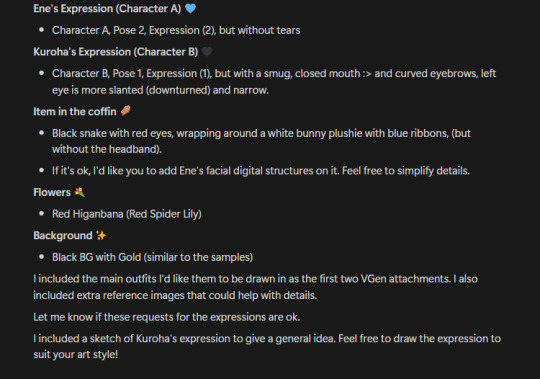Image resolution: width=540 pixels, height=379 pixels.
Task: Click the bullet before Character A, Pose 2
Action: click(42, 30)
